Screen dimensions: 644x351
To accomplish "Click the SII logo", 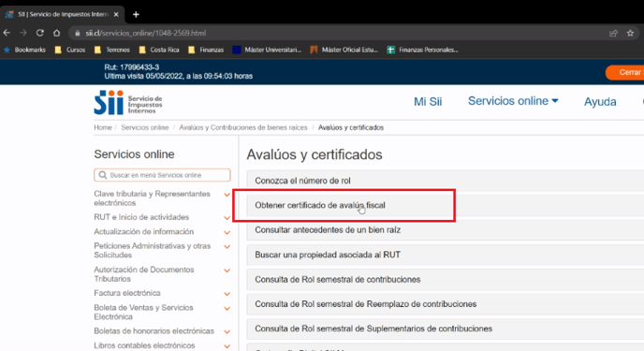I will [x=128, y=102].
